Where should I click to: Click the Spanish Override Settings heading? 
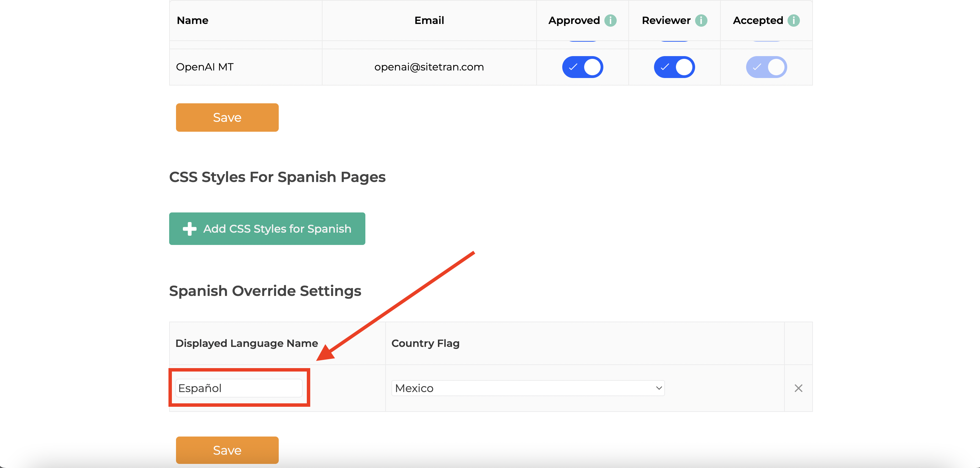[265, 291]
